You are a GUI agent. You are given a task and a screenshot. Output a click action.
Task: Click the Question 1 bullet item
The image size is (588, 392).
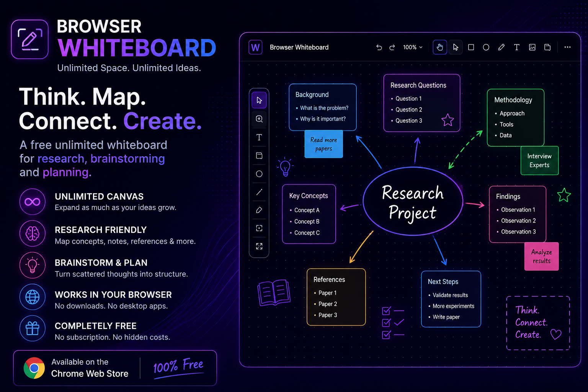(x=406, y=99)
